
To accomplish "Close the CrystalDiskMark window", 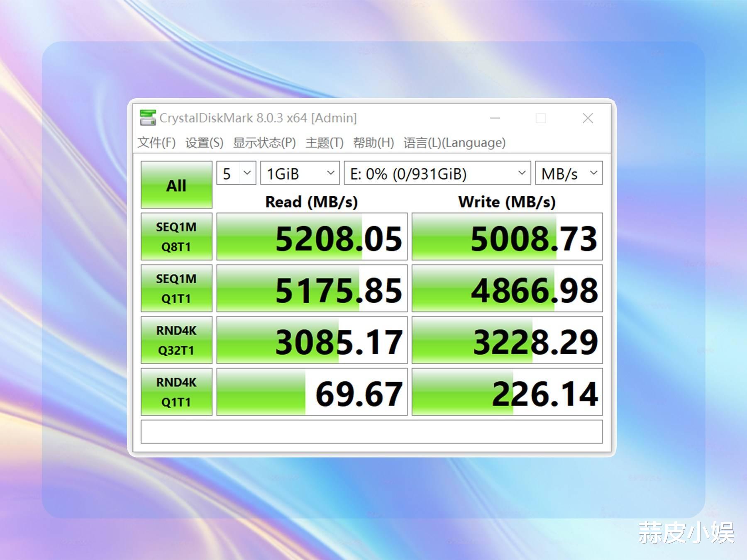I will [x=588, y=118].
